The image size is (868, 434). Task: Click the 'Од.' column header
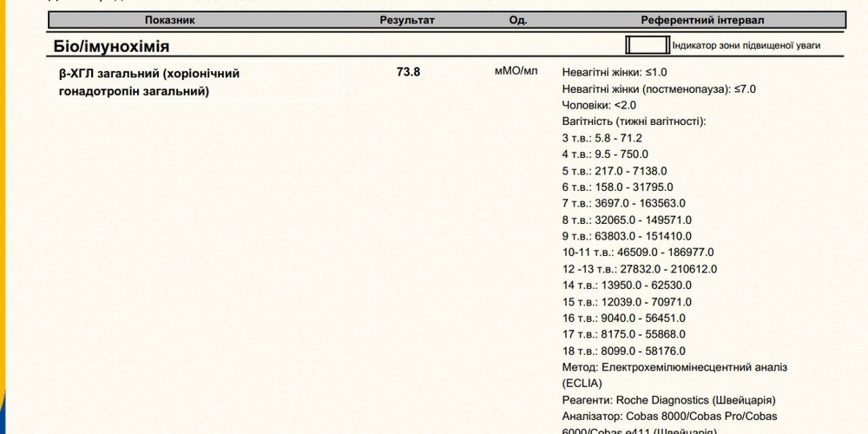click(x=518, y=20)
